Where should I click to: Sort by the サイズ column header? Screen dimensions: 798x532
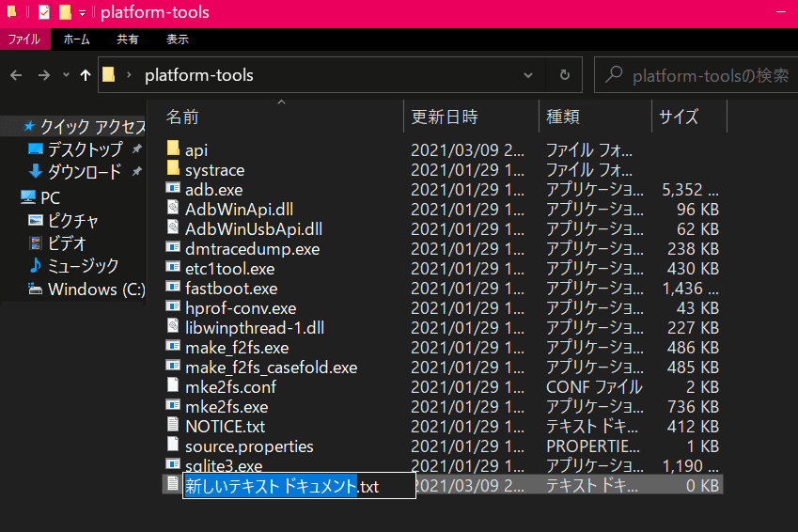click(x=679, y=117)
